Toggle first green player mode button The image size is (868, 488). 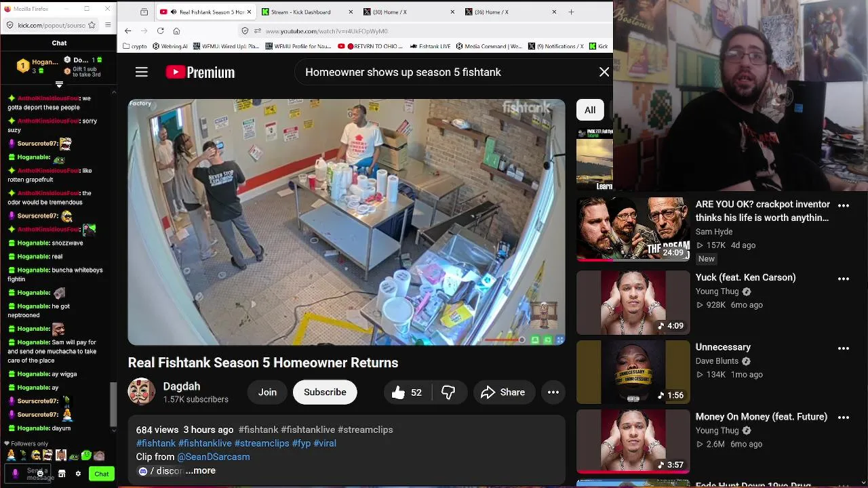(x=535, y=340)
